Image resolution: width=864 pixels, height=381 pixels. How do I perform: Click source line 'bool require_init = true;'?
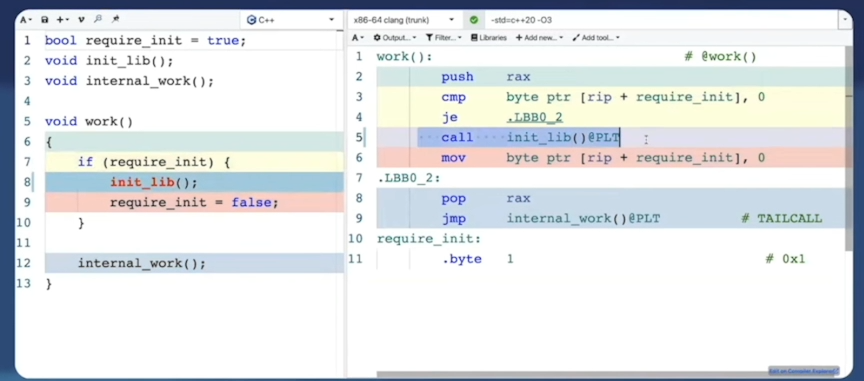pos(145,41)
